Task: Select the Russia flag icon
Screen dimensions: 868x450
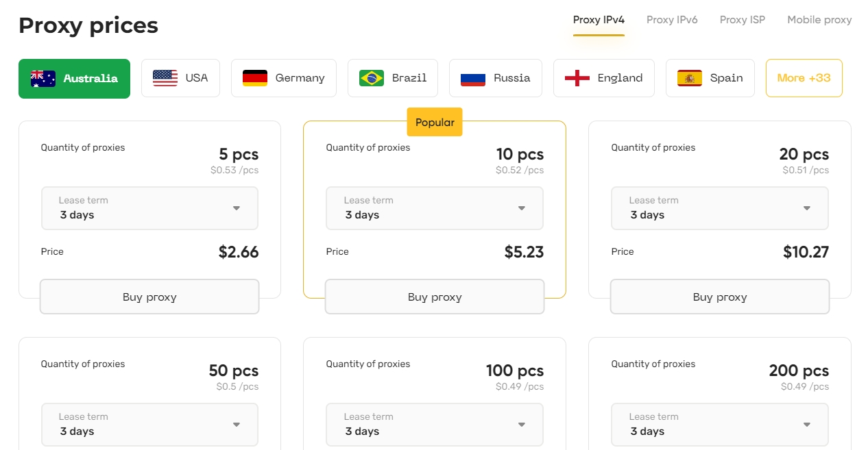Action: 473,78
